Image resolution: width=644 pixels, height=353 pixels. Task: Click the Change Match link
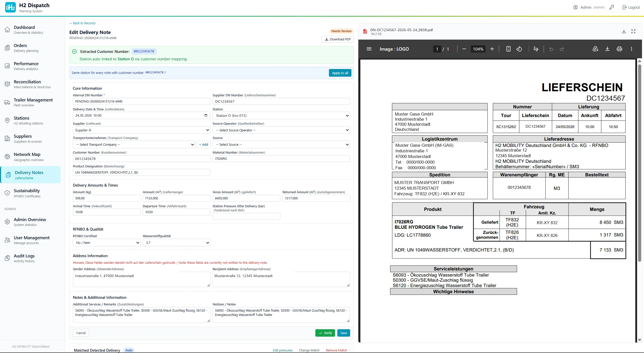[x=309, y=350]
